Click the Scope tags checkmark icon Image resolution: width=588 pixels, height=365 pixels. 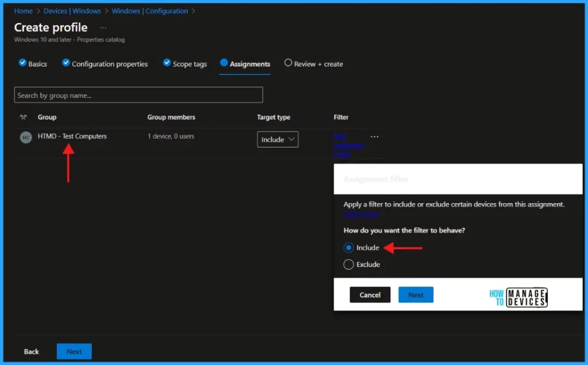click(x=167, y=63)
